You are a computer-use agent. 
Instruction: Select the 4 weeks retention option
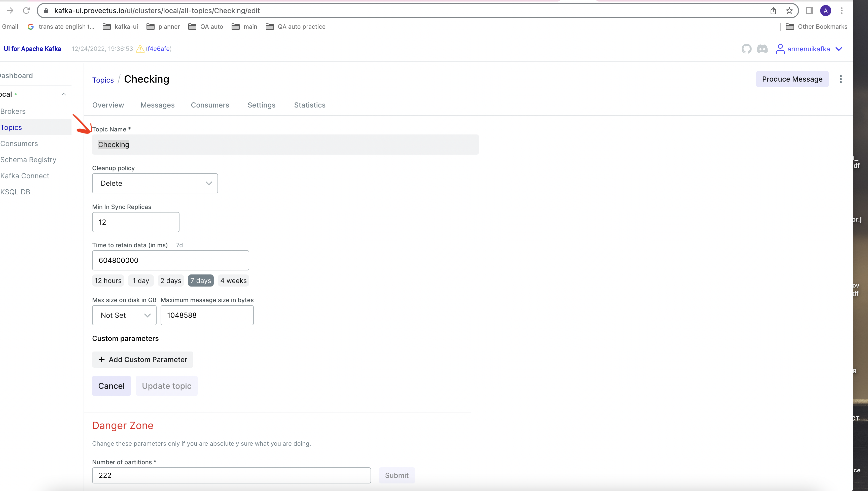pos(233,280)
